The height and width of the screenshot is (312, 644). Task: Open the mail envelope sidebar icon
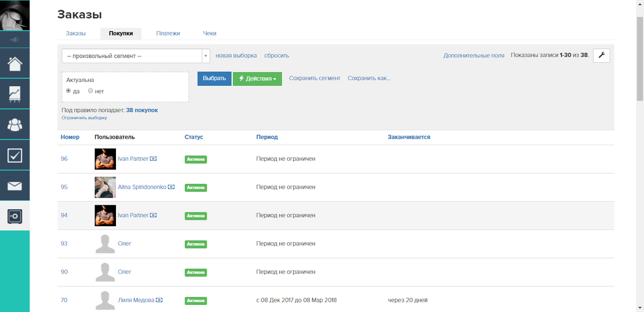(x=14, y=185)
